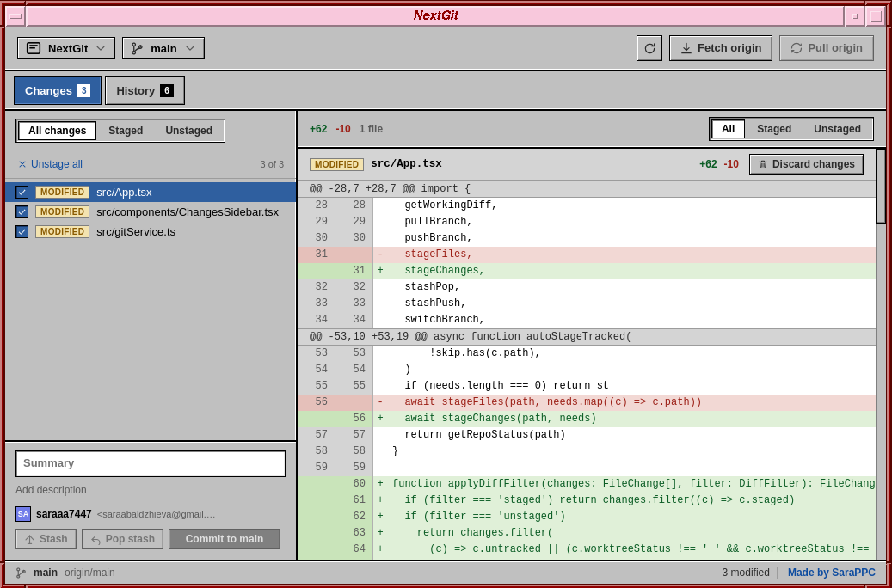Select the Unstaged filter in diff header
Screen dimensions: 892x588
coord(837,129)
